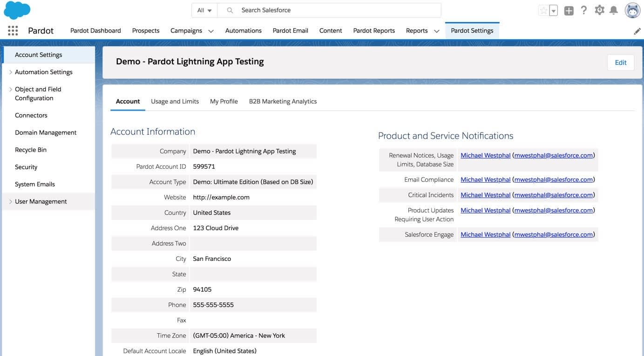Click the website value http://example.com

(221, 198)
